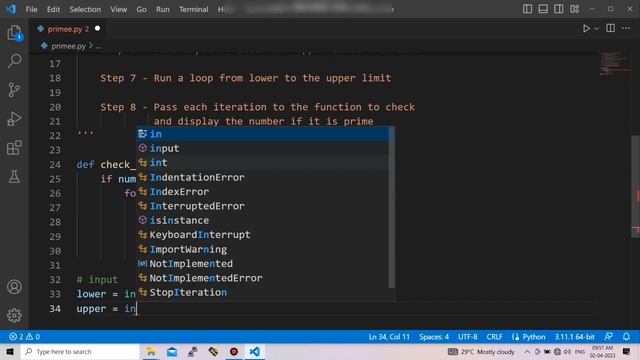
Task: Choose the StopIteration suggestion
Action: pos(262,292)
